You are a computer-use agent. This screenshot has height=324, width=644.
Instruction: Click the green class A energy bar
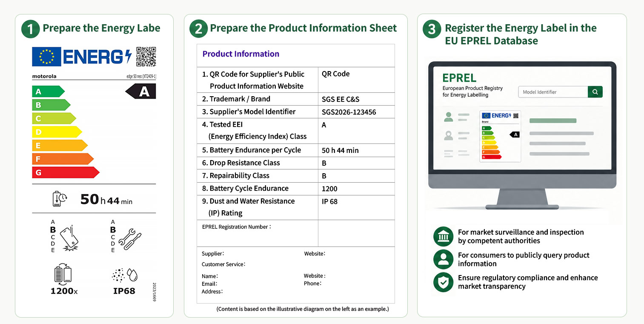(48, 92)
